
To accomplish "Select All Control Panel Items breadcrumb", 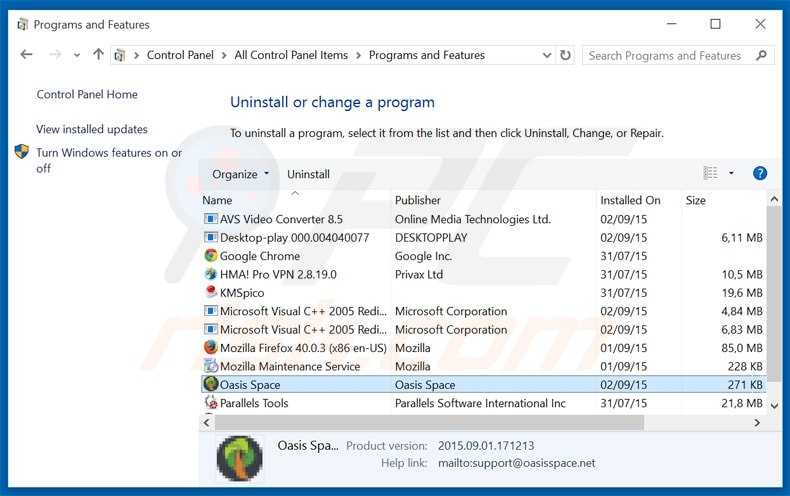I will click(291, 55).
